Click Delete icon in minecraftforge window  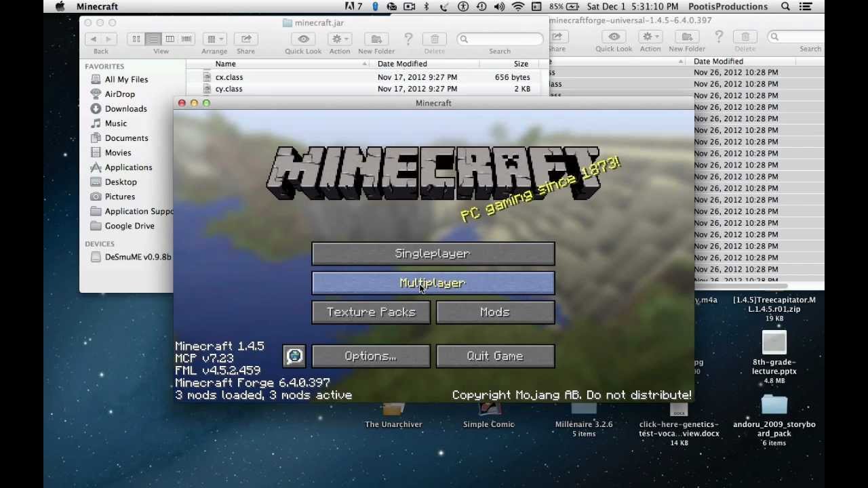[x=745, y=37]
